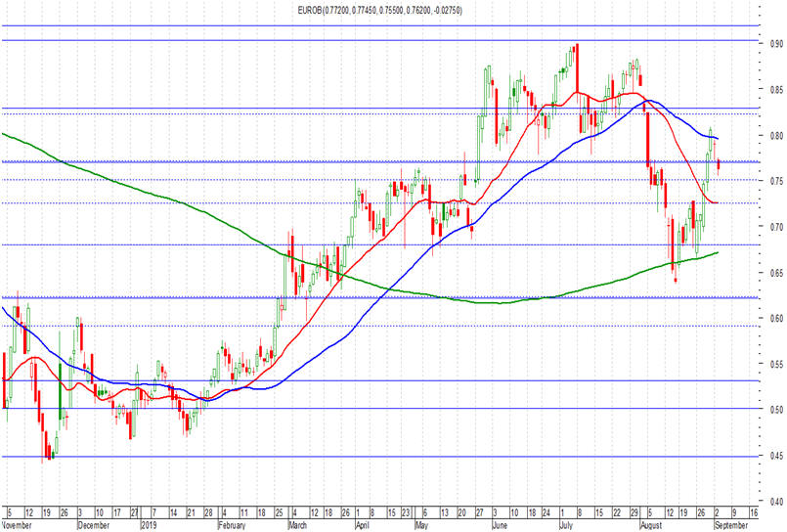Pick the date tick labeled 16

point(753,512)
